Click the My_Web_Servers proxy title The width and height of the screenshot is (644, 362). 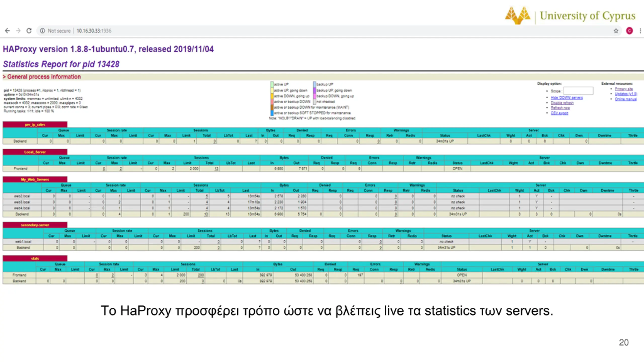[x=35, y=179]
